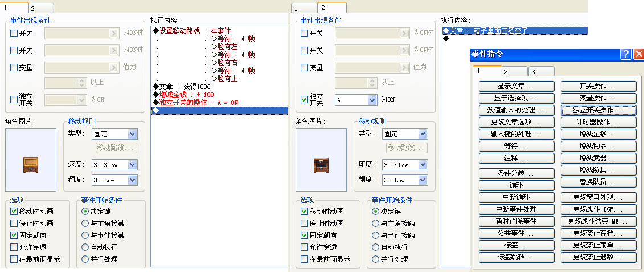Choose the 条件分歧... command
This screenshot has height=272, width=644.
(x=516, y=173)
